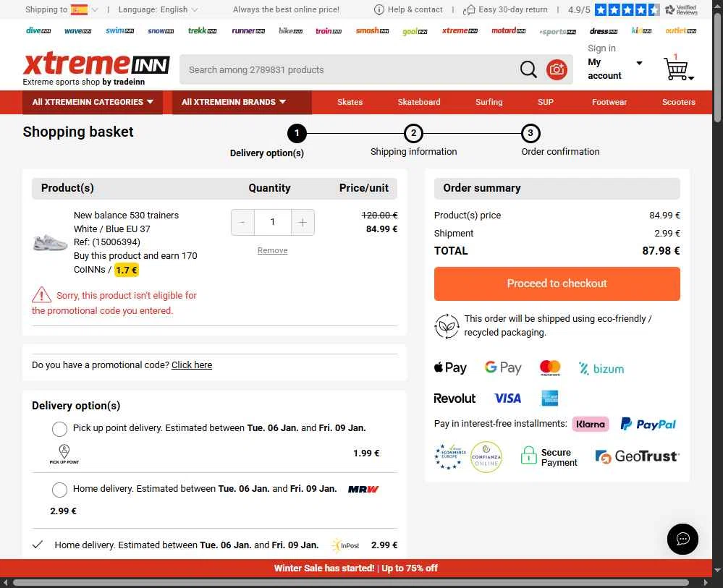Click the Klarna installments logo
Image resolution: width=723 pixels, height=588 pixels.
point(591,424)
